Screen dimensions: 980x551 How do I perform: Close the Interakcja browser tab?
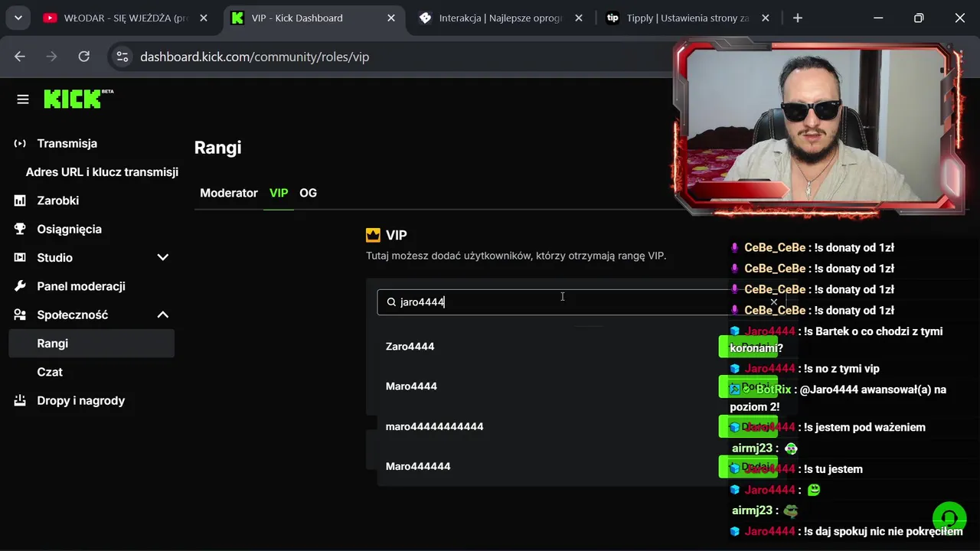point(578,18)
